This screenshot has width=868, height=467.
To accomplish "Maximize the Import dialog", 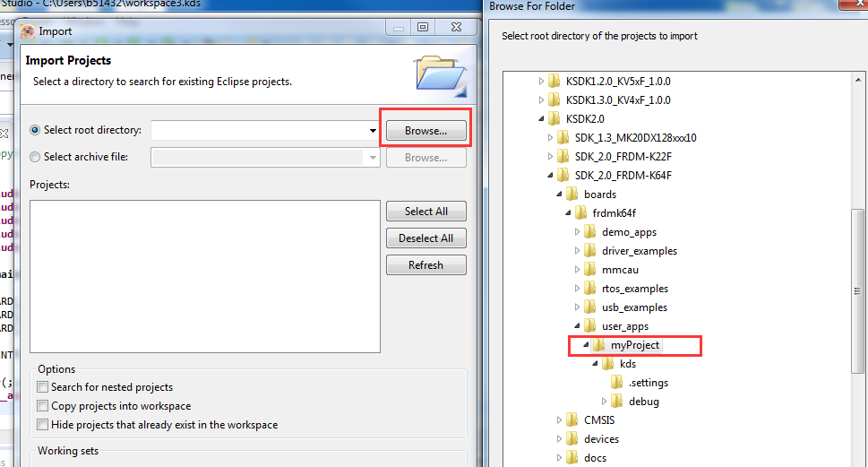I will click(x=423, y=27).
